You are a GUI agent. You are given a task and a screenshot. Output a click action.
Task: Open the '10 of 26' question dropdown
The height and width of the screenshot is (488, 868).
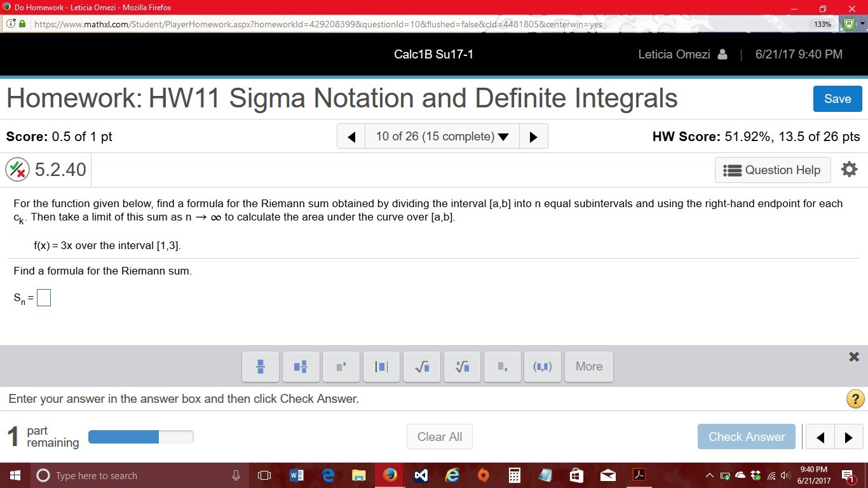click(x=442, y=137)
